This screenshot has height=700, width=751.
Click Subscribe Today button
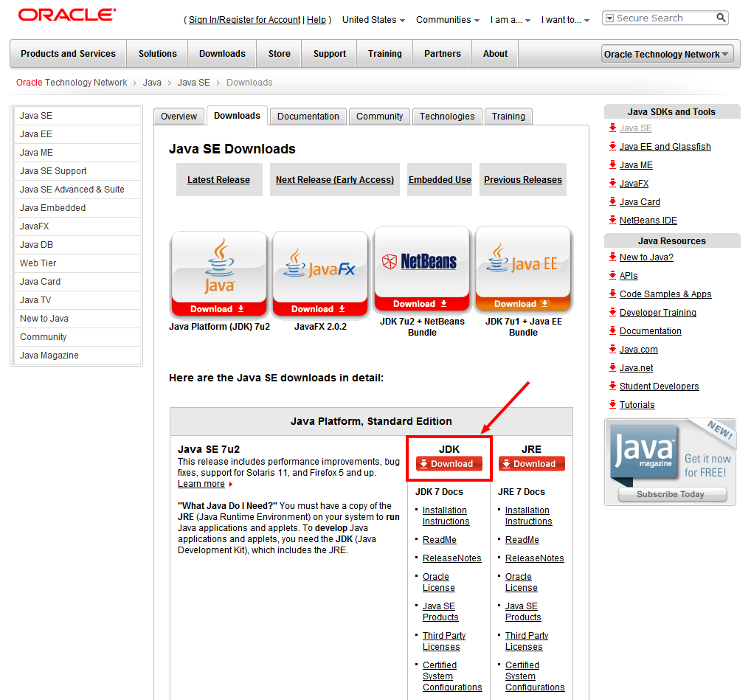click(673, 494)
